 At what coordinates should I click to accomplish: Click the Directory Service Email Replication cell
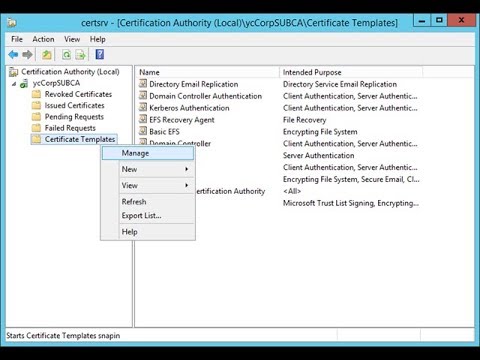pyautogui.click(x=340, y=84)
